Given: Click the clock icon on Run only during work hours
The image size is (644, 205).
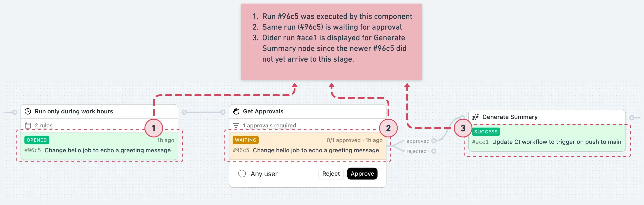Looking at the screenshot, I should [28, 111].
